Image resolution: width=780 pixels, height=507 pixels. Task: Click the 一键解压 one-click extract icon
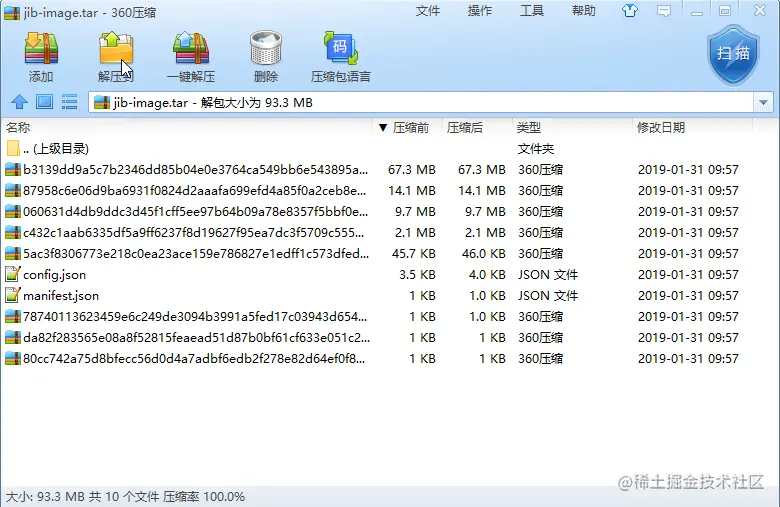point(191,49)
